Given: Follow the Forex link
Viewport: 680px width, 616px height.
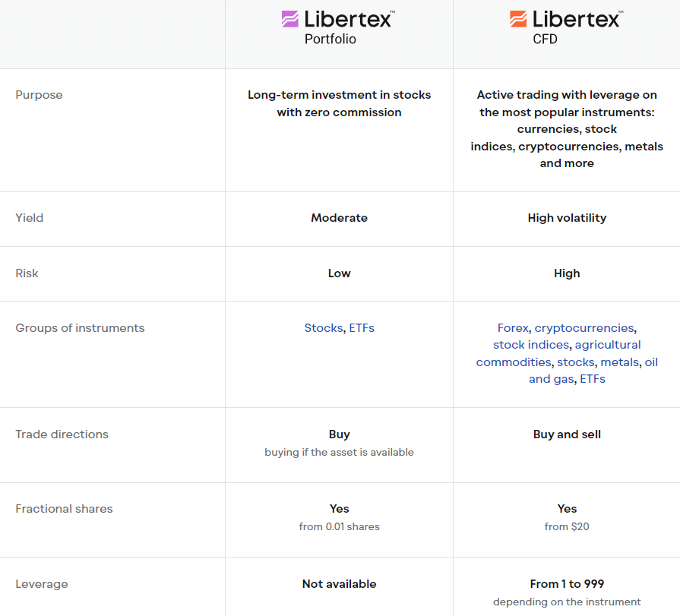Looking at the screenshot, I should [513, 327].
